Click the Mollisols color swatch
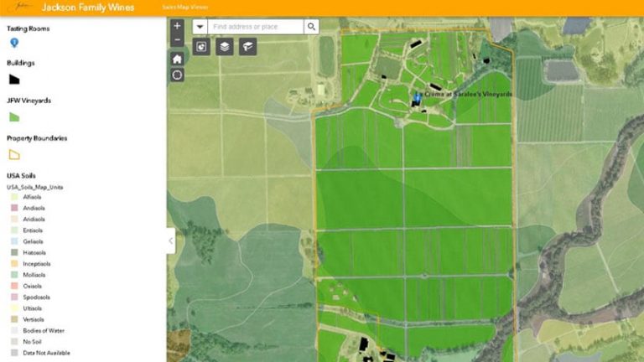 [x=14, y=275]
